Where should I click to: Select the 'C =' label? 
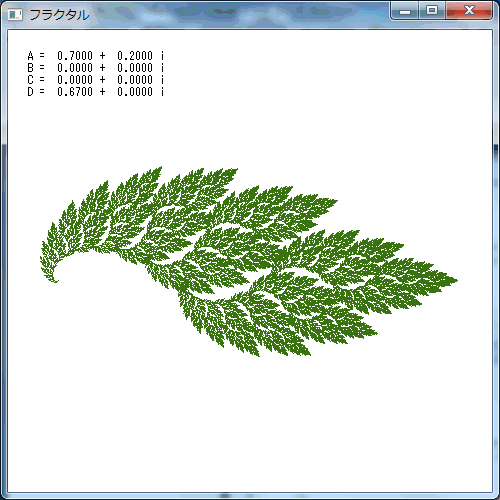(x=36, y=80)
